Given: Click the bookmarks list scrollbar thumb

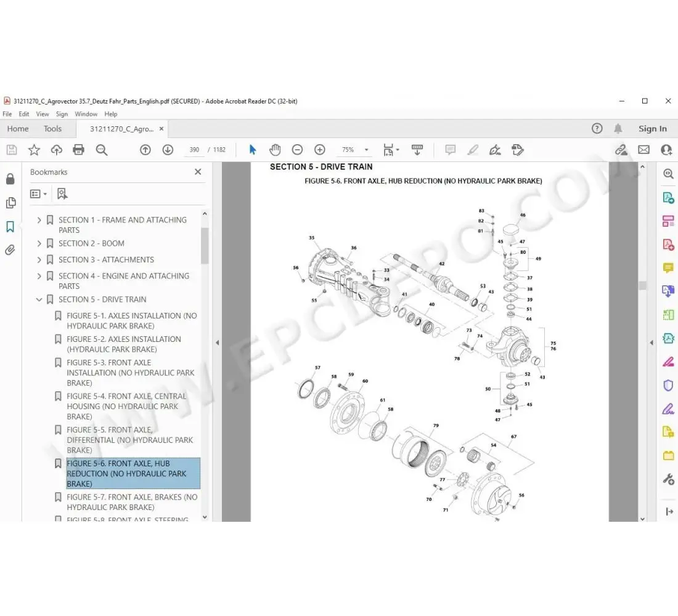Looking at the screenshot, I should point(205,245).
